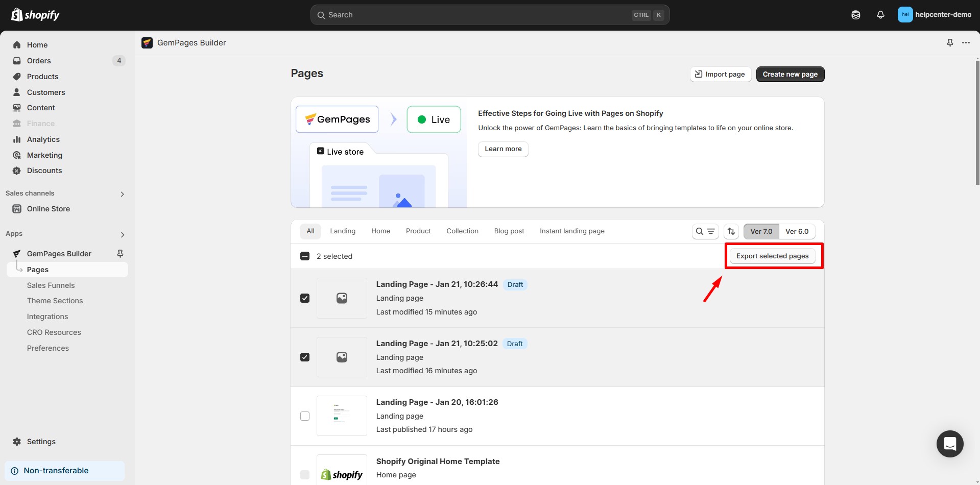Viewport: 980px width, 485px height.
Task: Click the sort pages arrows icon
Action: [731, 231]
